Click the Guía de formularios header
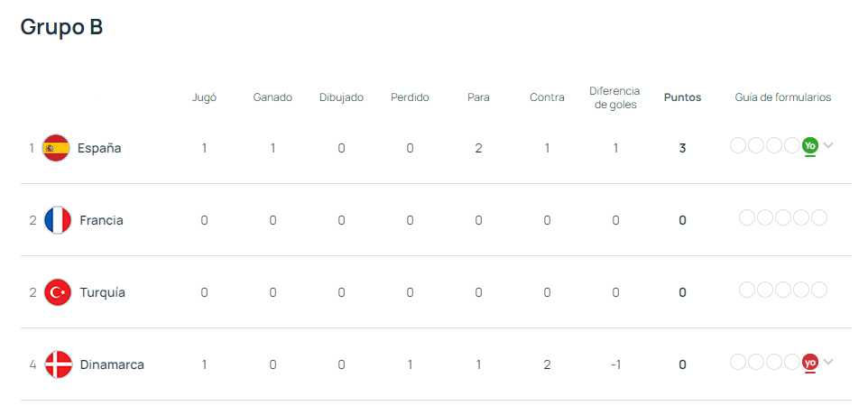The image size is (868, 415). click(x=782, y=97)
